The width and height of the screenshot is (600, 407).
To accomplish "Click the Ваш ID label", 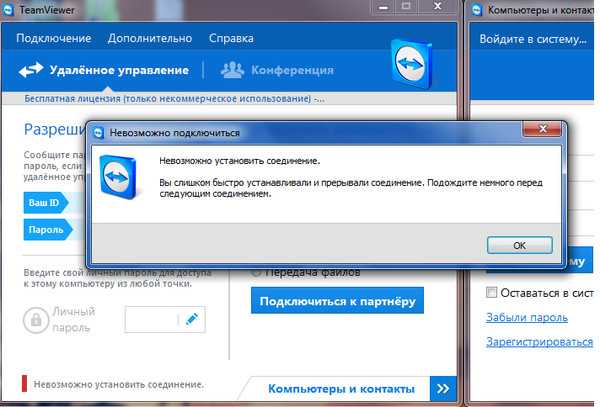I will (x=44, y=203).
